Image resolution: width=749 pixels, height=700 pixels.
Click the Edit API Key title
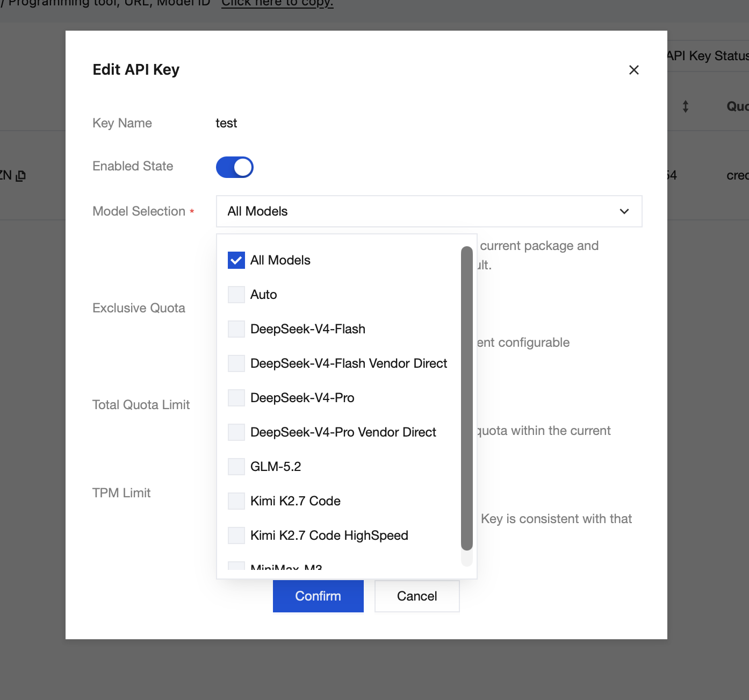click(x=136, y=70)
